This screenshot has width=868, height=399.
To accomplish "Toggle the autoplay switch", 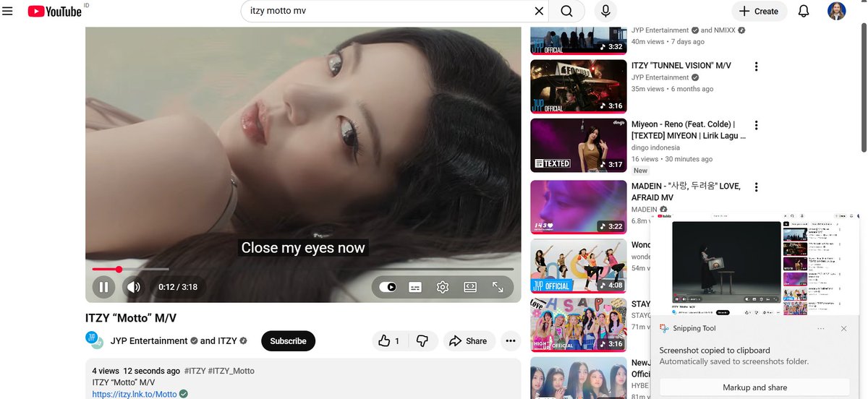I will click(x=388, y=287).
